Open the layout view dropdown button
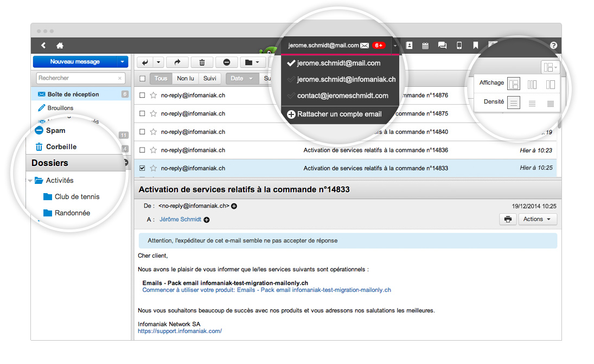This screenshot has width=594, height=364. [550, 67]
